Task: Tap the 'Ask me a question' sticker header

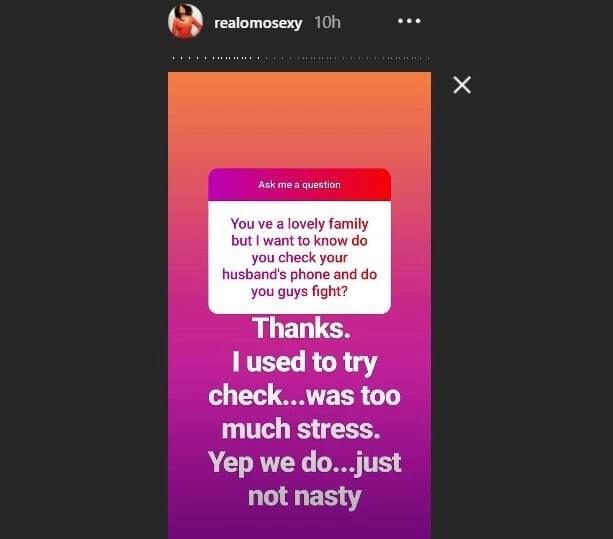Action: tap(299, 184)
